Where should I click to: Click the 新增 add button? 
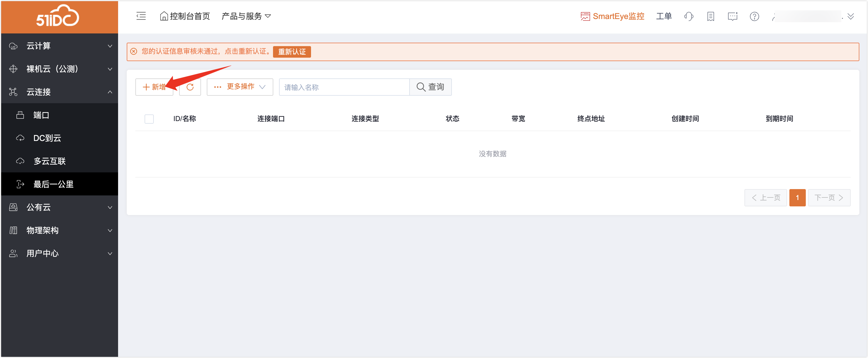(154, 87)
